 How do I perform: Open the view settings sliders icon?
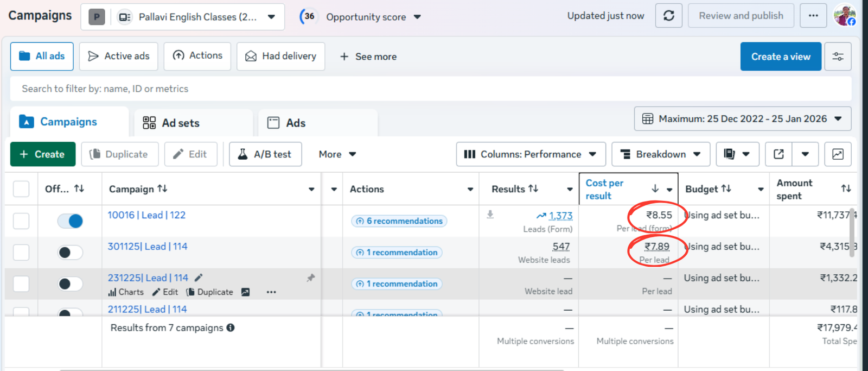838,56
